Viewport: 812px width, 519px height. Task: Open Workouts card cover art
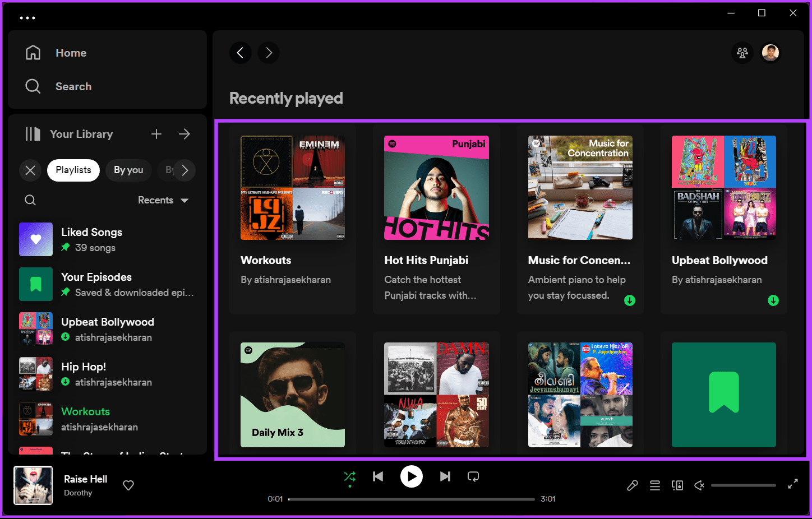click(293, 188)
